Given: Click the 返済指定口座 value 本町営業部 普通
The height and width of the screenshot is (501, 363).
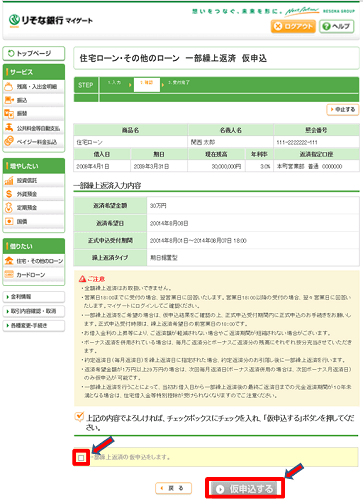Looking at the screenshot, I should (x=309, y=166).
